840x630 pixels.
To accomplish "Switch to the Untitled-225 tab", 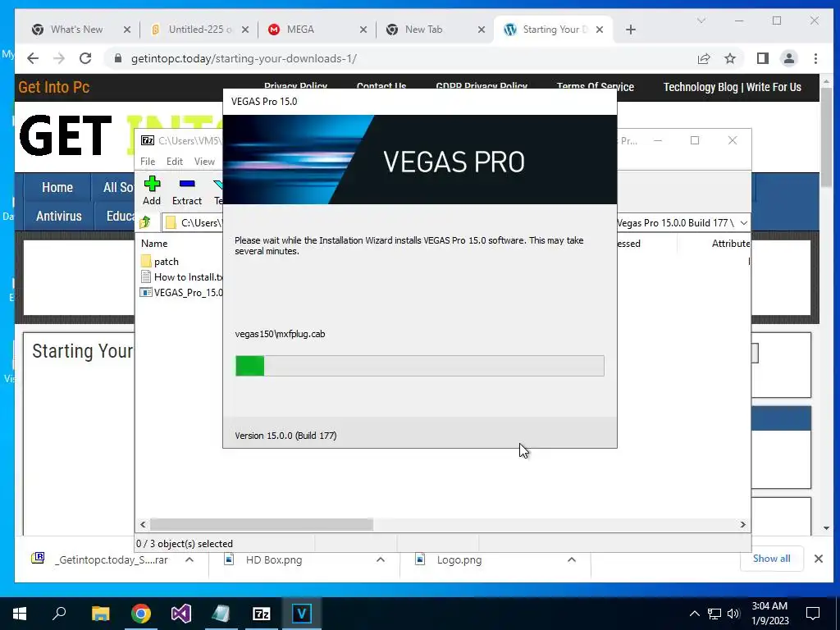I will point(200,30).
